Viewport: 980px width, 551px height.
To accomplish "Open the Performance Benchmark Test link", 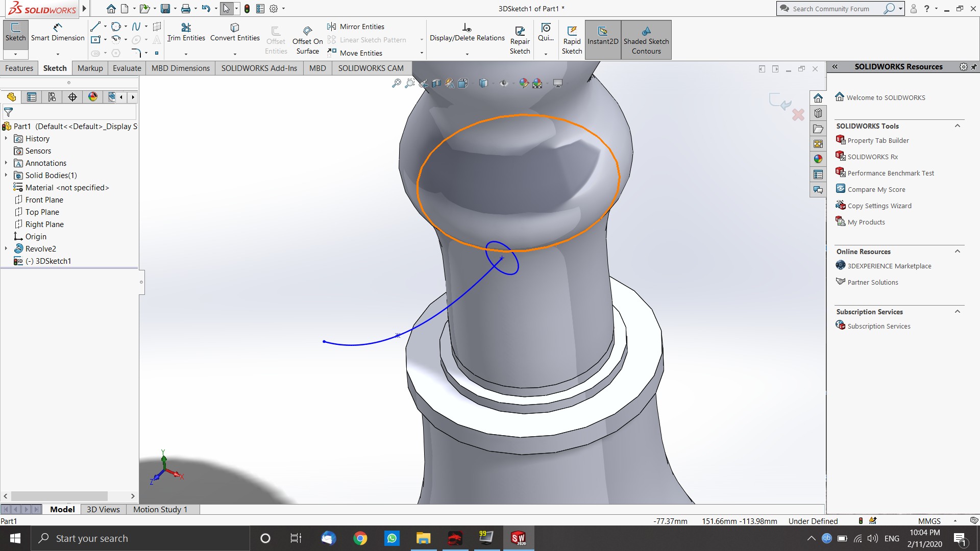I will (x=890, y=173).
